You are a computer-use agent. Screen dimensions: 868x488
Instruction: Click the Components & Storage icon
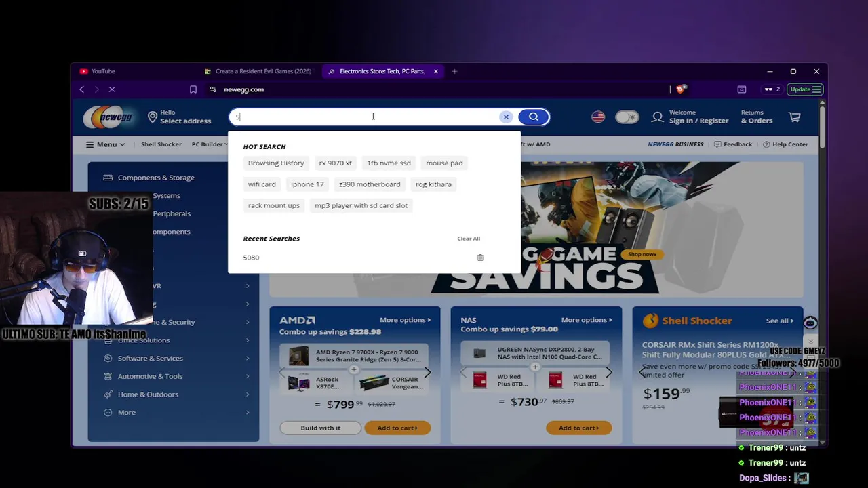tap(108, 178)
